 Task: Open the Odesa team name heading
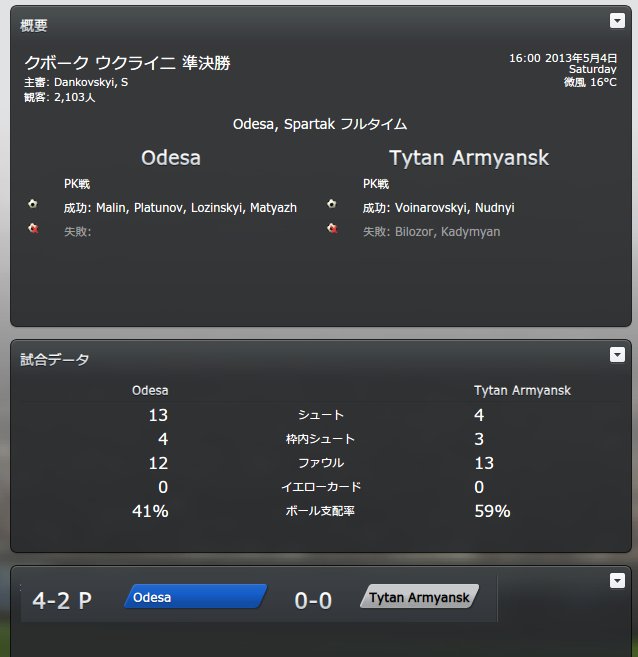(171, 158)
